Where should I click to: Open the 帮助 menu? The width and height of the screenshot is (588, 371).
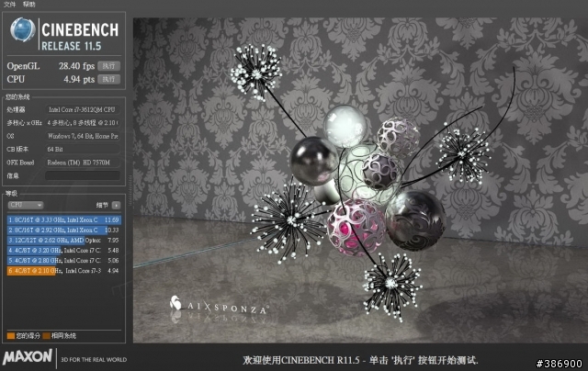click(x=28, y=4)
